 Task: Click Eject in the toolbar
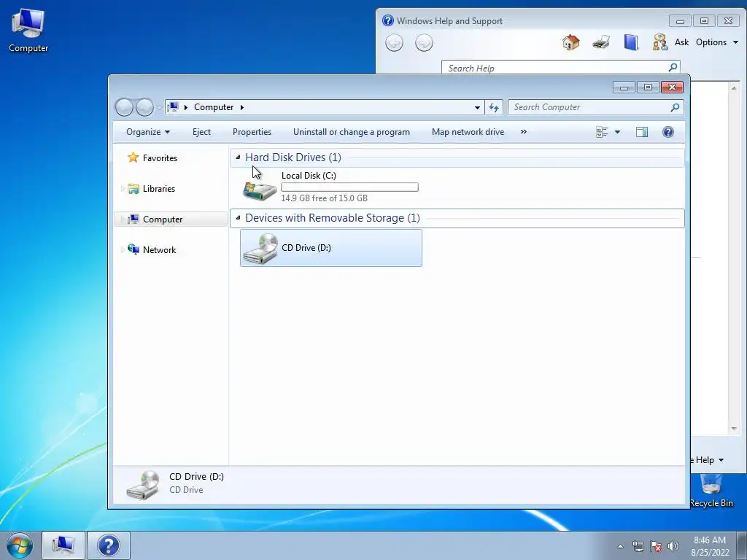click(201, 132)
